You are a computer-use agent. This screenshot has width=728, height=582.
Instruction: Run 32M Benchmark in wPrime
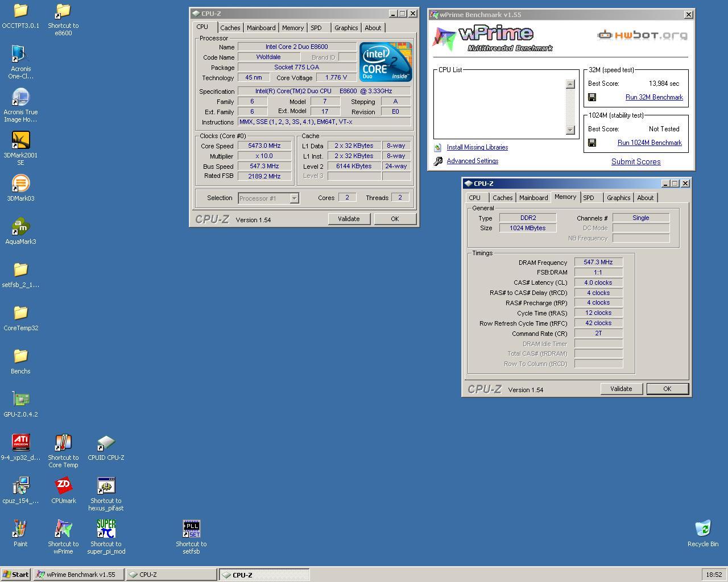(654, 97)
